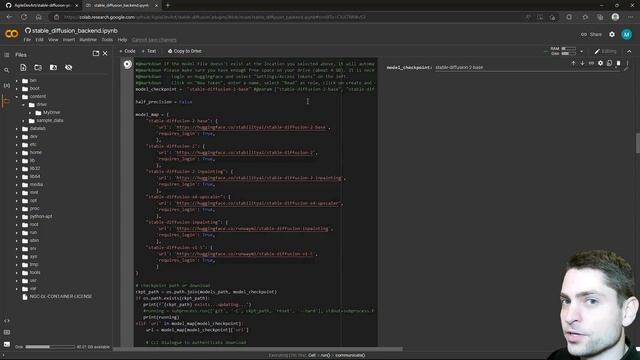640x360 pixels.
Task: Open the Tools menu
Action: tap(107, 40)
